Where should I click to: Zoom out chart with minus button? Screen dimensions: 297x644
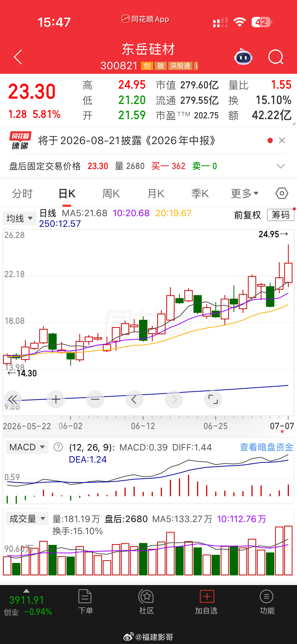point(95,399)
